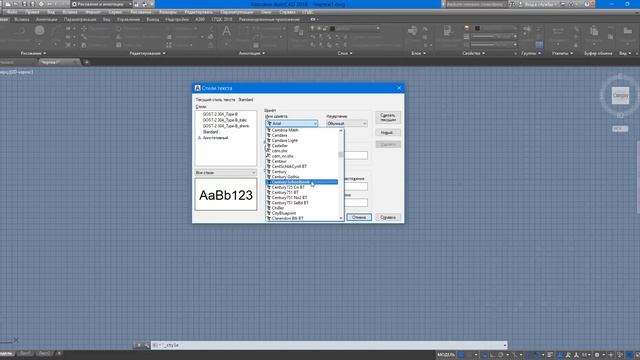640x360 pixels.
Task: Switch to the Надстройки ribbon tab
Action: pyautogui.click(x=177, y=19)
